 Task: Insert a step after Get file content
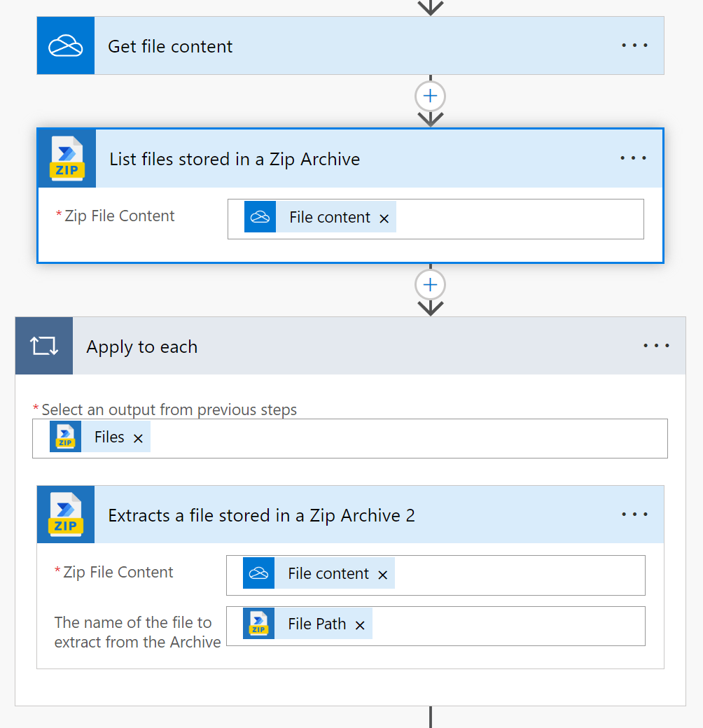pyautogui.click(x=429, y=96)
